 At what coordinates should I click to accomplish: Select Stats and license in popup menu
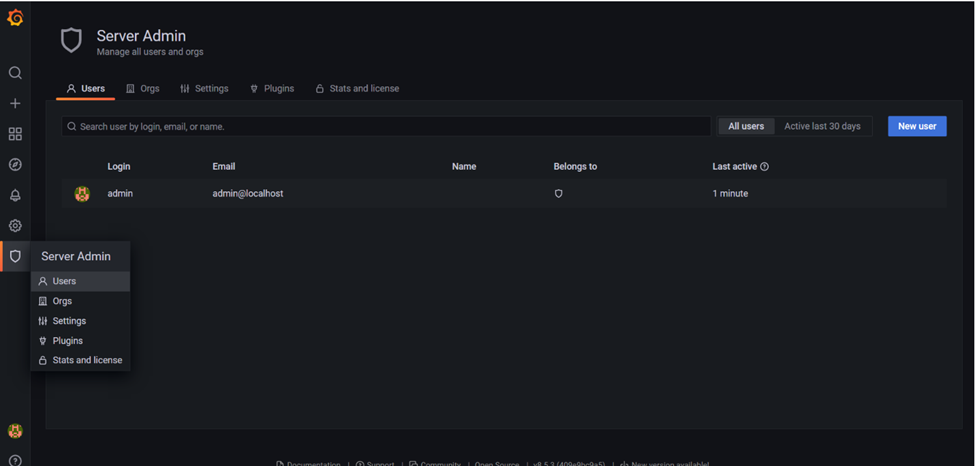click(80, 360)
